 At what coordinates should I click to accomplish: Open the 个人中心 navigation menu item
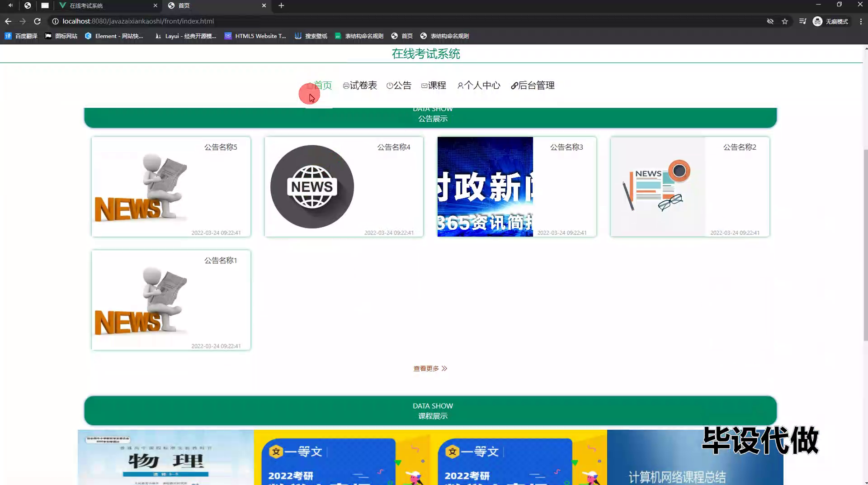[479, 86]
